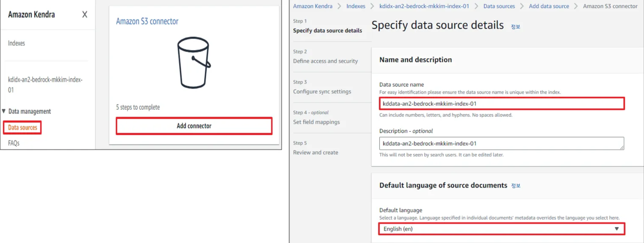Click the Data source name field
Screen dimensions: 644x243
click(x=502, y=104)
